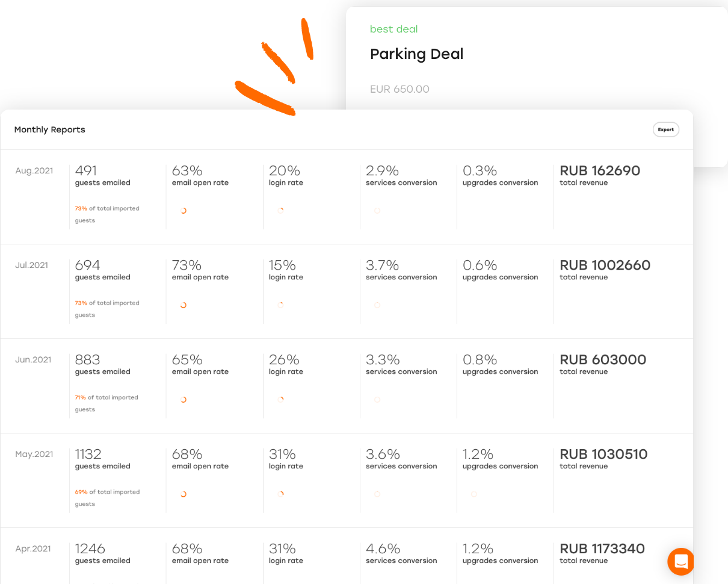Select the Parking Deal title
The height and width of the screenshot is (584, 728).
tap(416, 54)
